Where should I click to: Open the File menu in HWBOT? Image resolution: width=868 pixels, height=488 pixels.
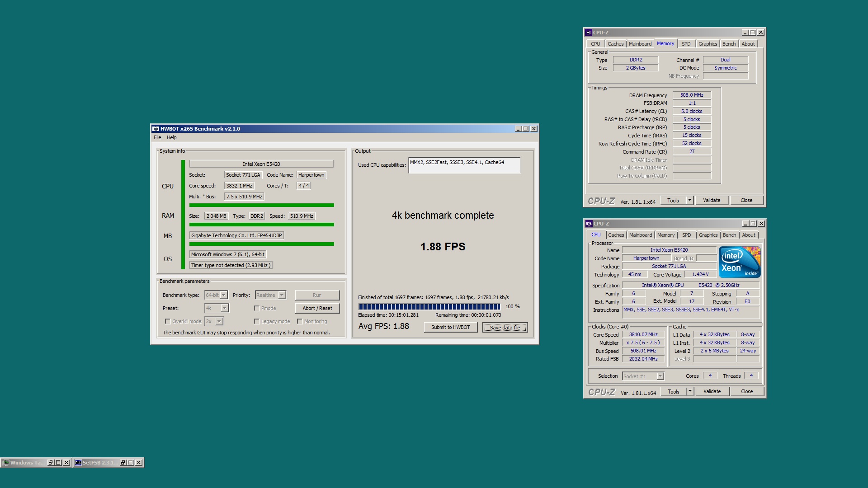[x=157, y=137]
